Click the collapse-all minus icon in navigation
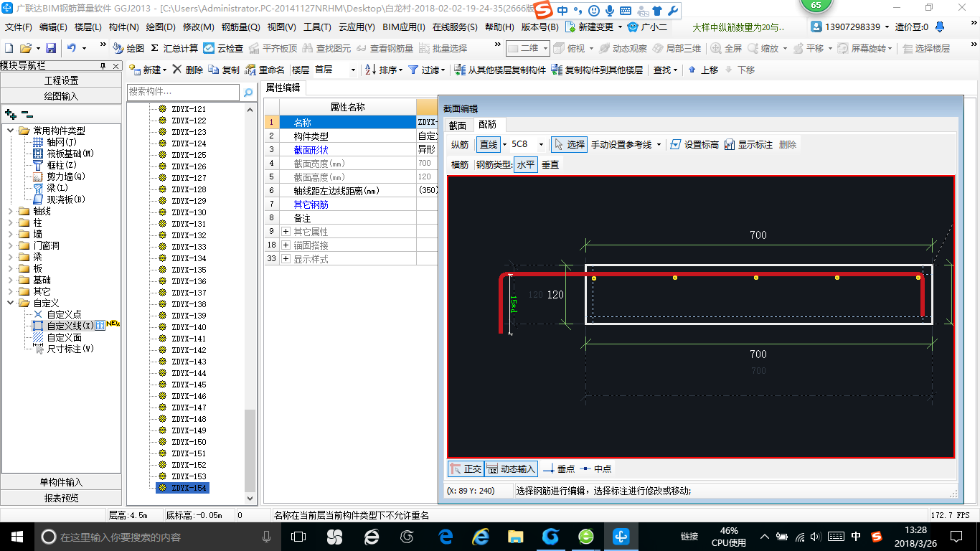The width and height of the screenshot is (980, 551). [27, 113]
